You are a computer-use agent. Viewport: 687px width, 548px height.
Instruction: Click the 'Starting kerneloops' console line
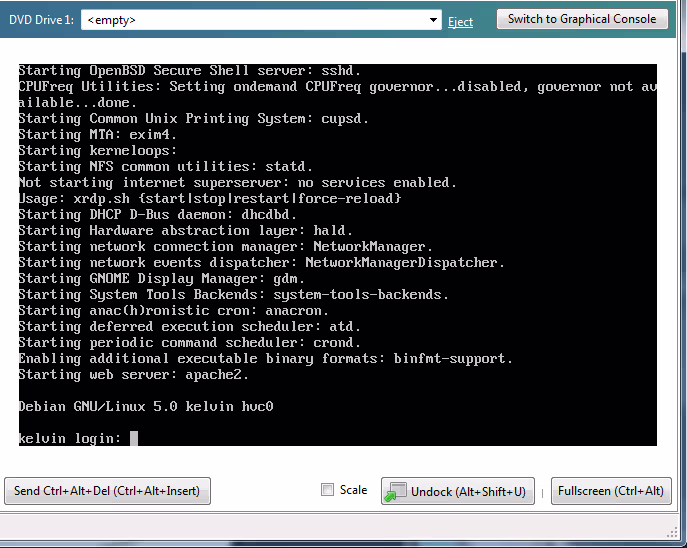(x=97, y=150)
